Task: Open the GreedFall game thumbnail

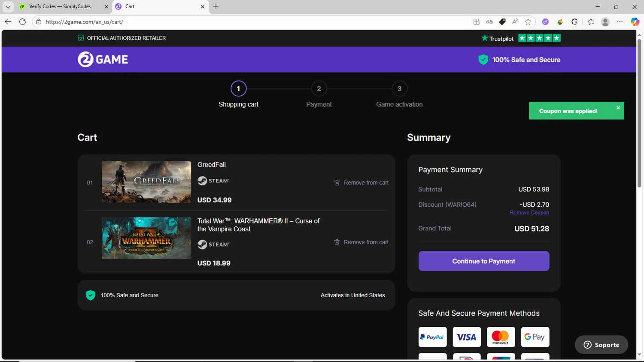Action: (x=146, y=182)
